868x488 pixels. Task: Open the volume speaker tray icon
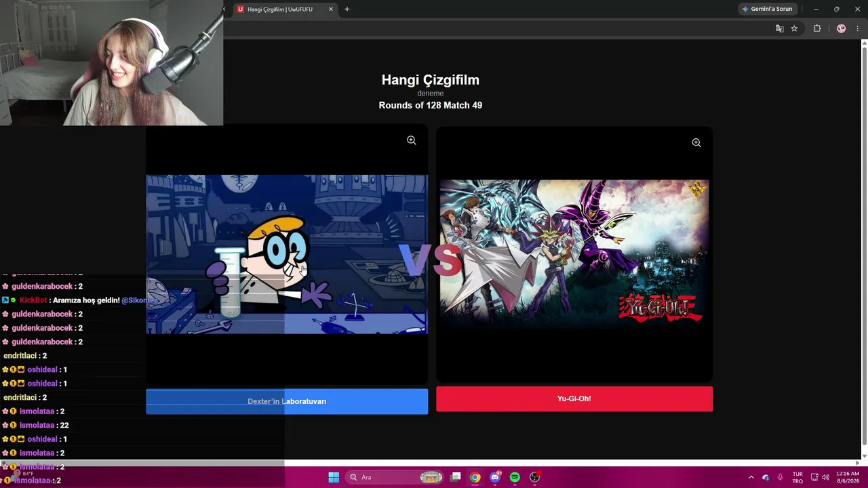[825, 477]
